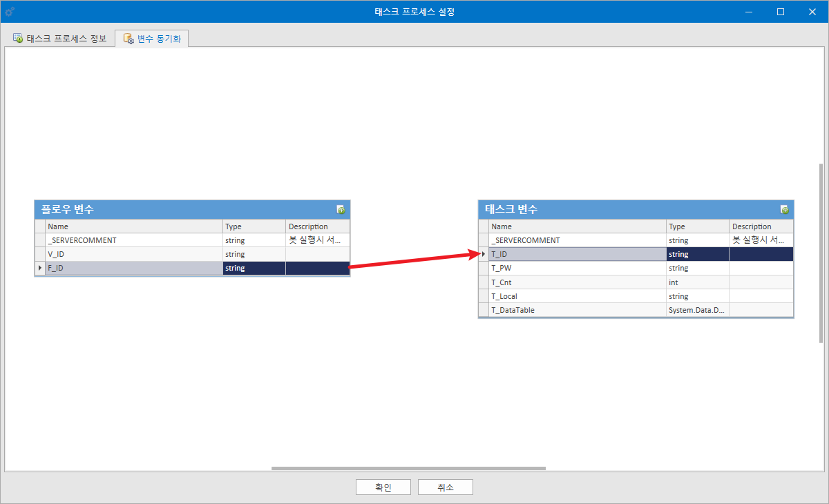829x504 pixels.
Task: Sort flow variables by Name column header
Action: pyautogui.click(x=134, y=226)
